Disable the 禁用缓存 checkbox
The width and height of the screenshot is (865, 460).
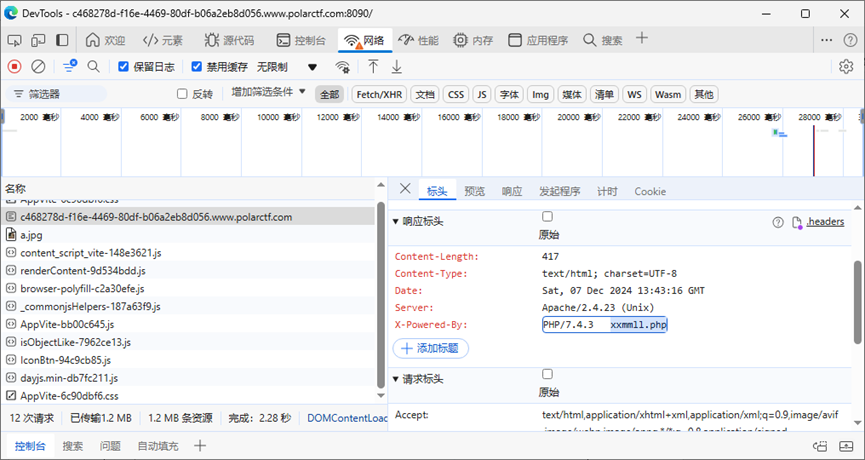198,67
